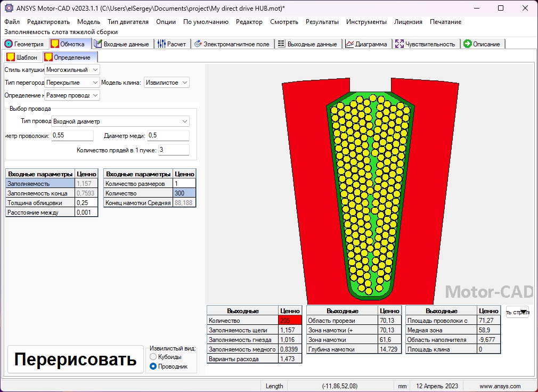This screenshot has height=392, width=538.
Task: Open the Инструменты menu
Action: click(366, 22)
